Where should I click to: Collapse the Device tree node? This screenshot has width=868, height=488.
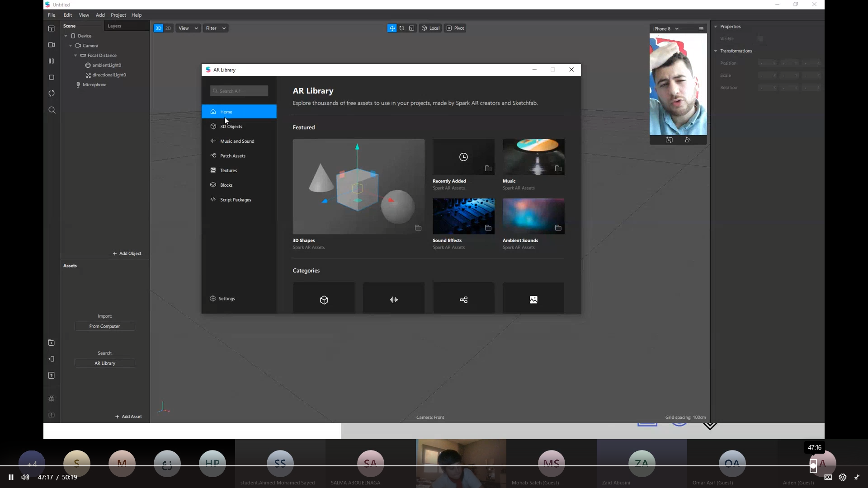[x=66, y=36]
